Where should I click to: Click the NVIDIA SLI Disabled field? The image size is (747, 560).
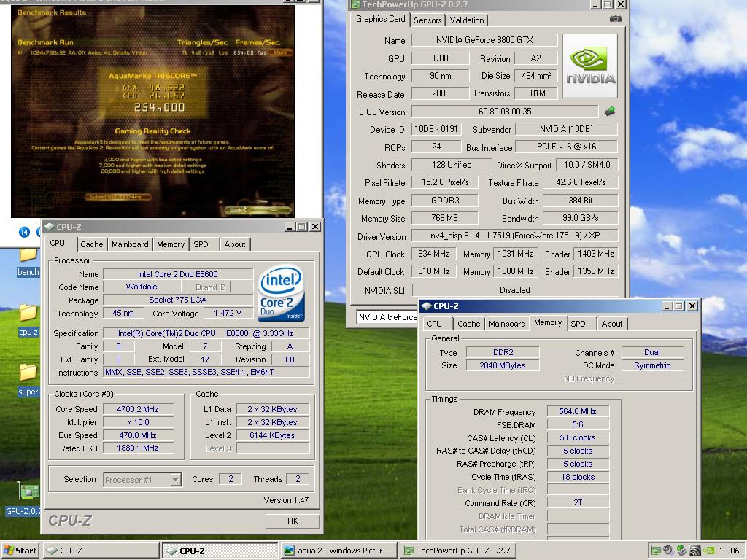click(x=514, y=290)
